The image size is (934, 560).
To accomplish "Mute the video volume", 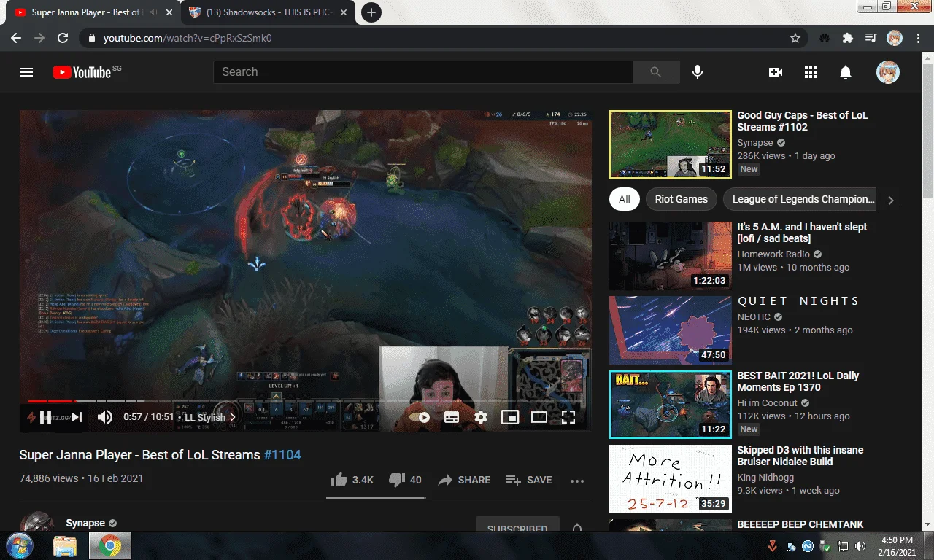I will 105,417.
